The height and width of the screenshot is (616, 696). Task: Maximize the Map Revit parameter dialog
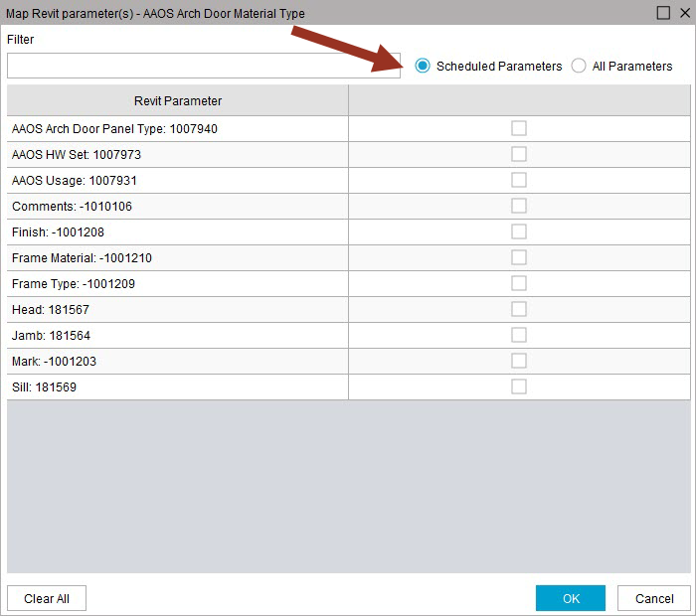663,13
